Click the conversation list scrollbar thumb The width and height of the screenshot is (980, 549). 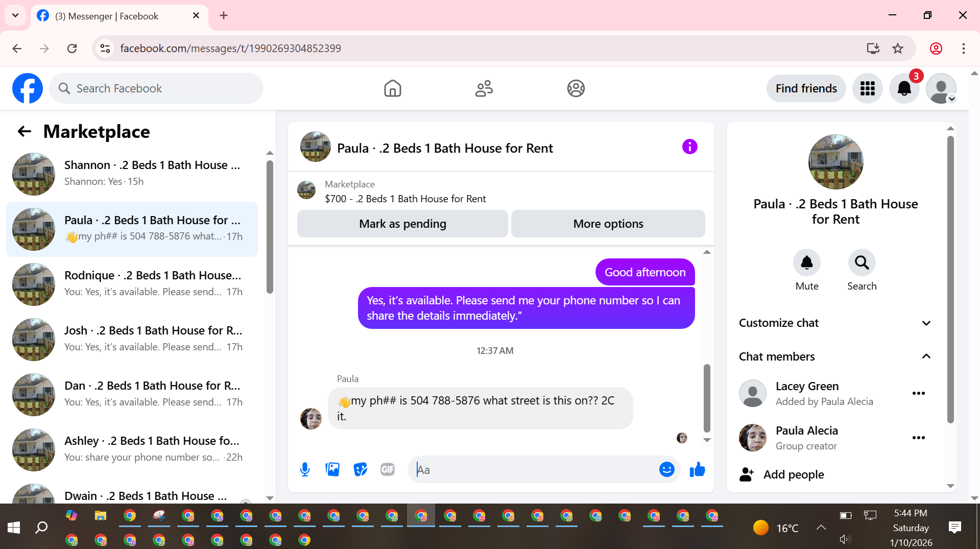[270, 227]
